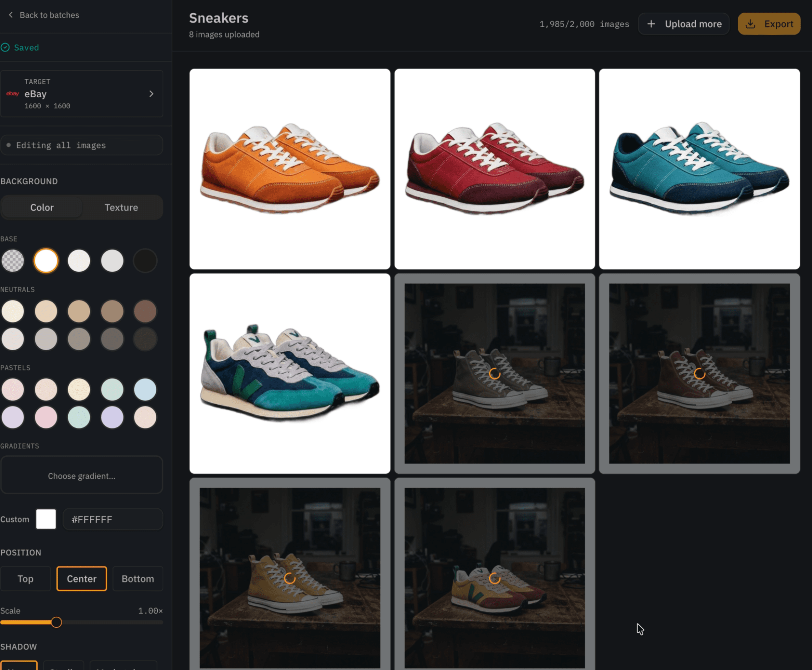The height and width of the screenshot is (670, 812).
Task: Pick pastel lavender swatch, second row first
Action: tap(13, 417)
